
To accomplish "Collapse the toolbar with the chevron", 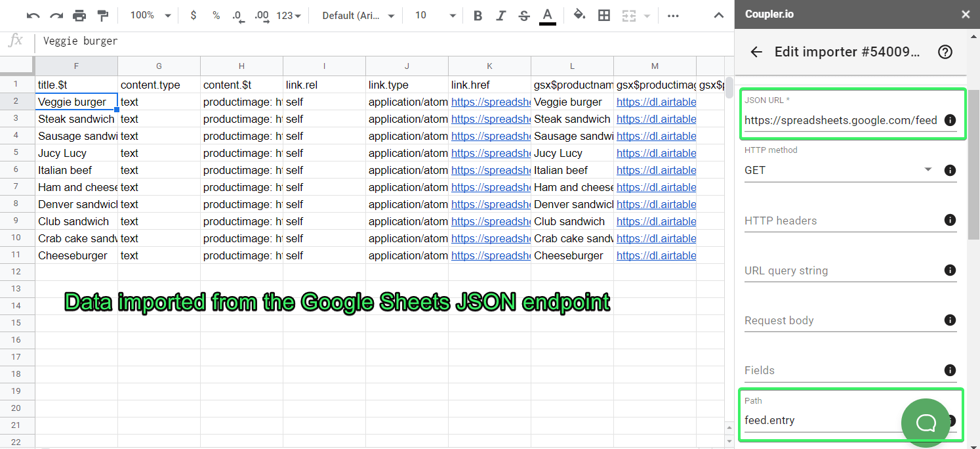I will click(x=718, y=14).
